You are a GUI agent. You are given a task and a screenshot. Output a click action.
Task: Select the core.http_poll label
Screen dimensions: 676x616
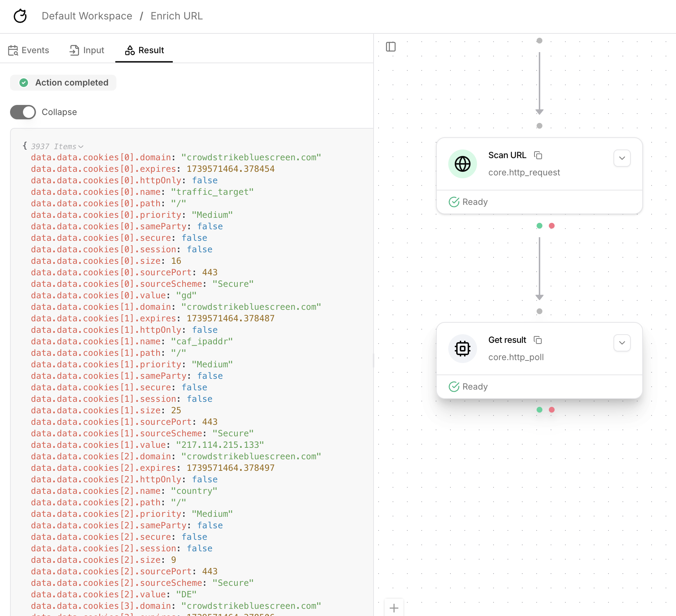click(516, 357)
